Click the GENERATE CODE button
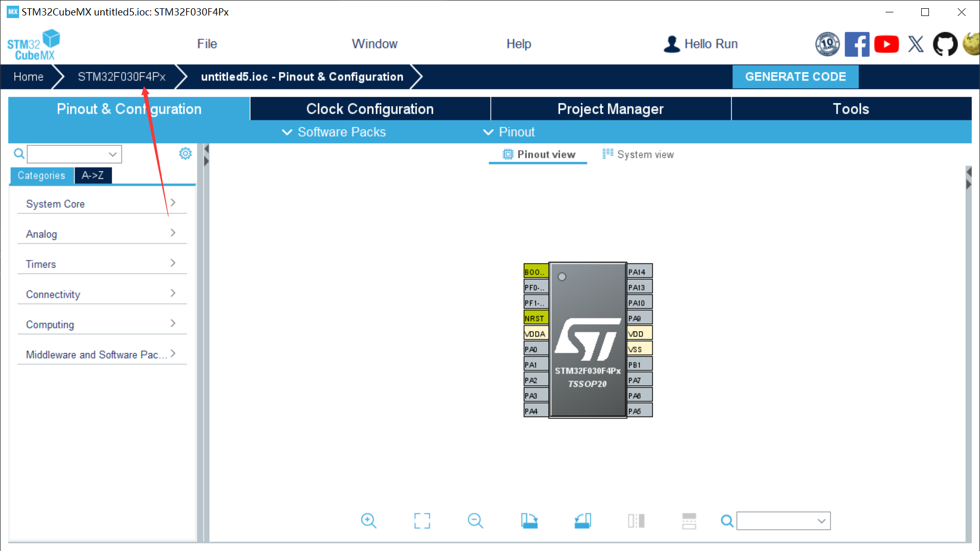Viewport: 980px width, 551px height. (x=795, y=77)
